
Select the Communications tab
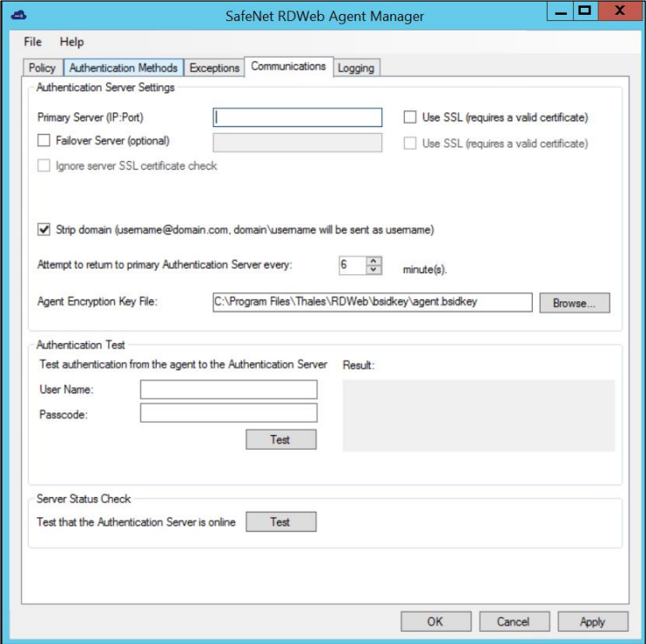click(288, 66)
